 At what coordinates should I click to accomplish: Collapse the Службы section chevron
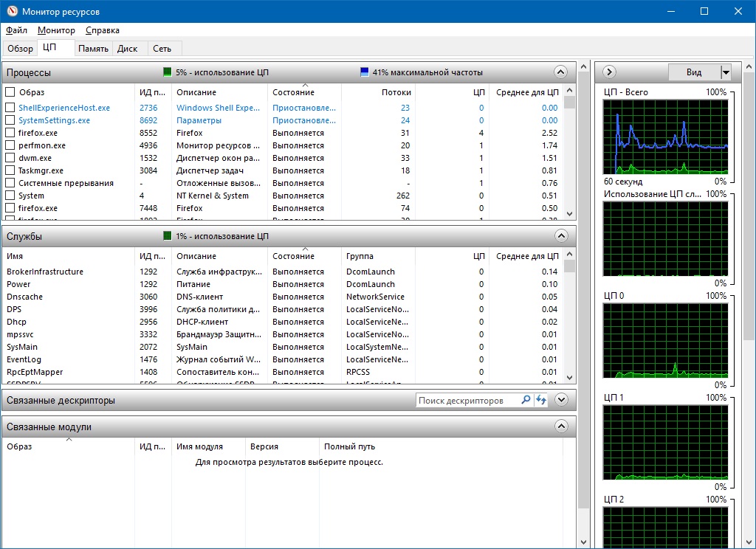click(x=560, y=237)
